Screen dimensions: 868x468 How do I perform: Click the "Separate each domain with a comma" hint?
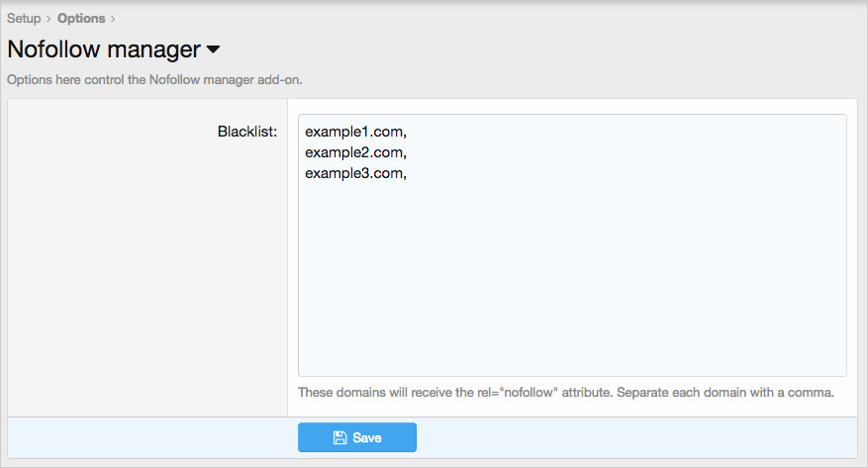pyautogui.click(x=725, y=392)
